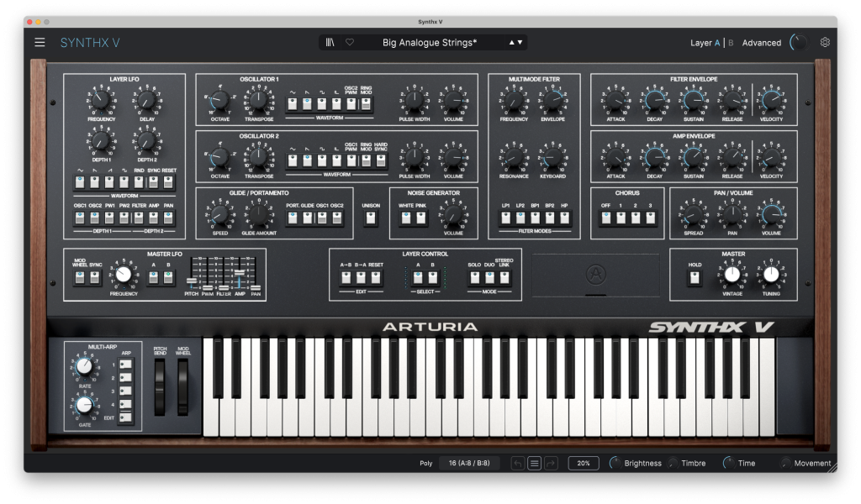
Task: Select Chorus mode 3
Action: pos(650,218)
